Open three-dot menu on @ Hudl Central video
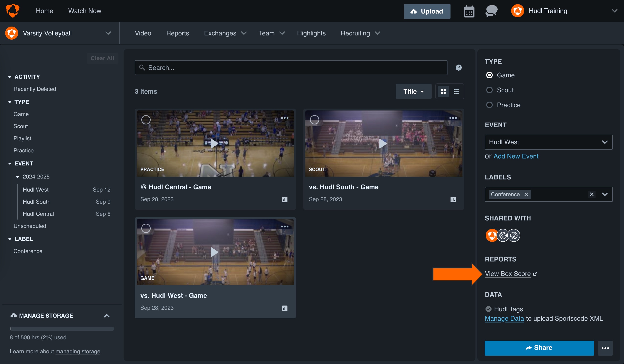The width and height of the screenshot is (624, 364). [285, 118]
